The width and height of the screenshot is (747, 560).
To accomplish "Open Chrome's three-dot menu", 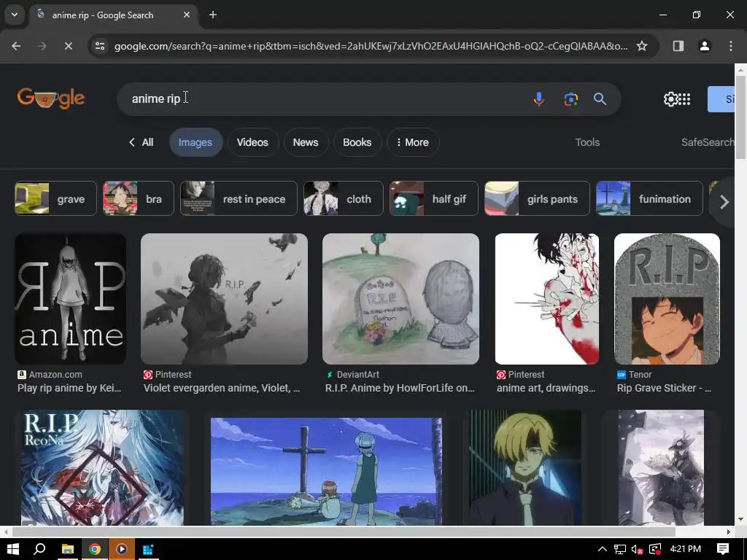I will (x=730, y=46).
